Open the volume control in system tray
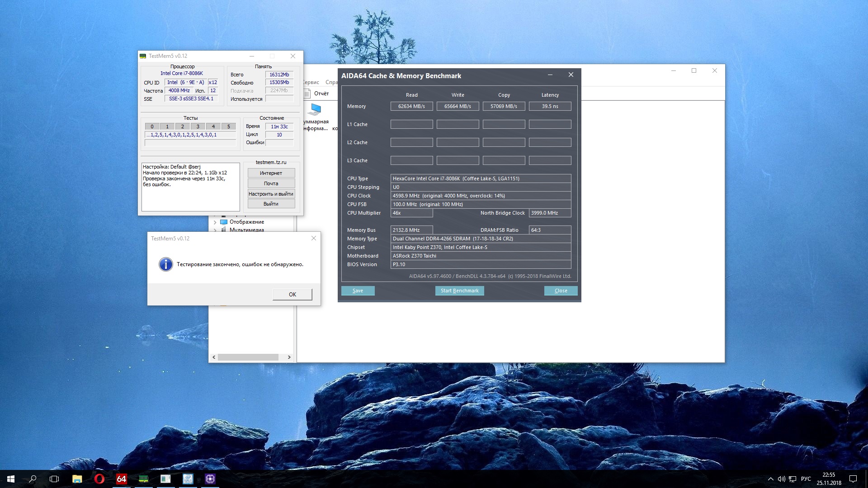 coord(781,479)
